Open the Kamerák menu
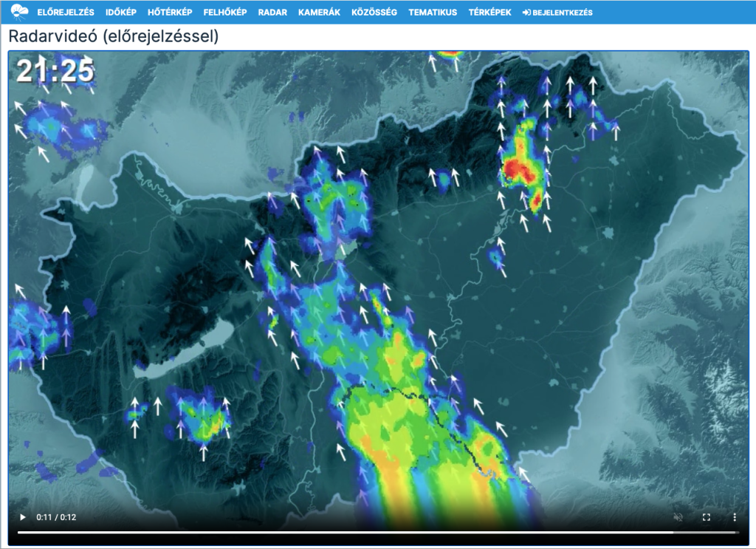Image resolution: width=756 pixels, height=549 pixels. [x=319, y=13]
